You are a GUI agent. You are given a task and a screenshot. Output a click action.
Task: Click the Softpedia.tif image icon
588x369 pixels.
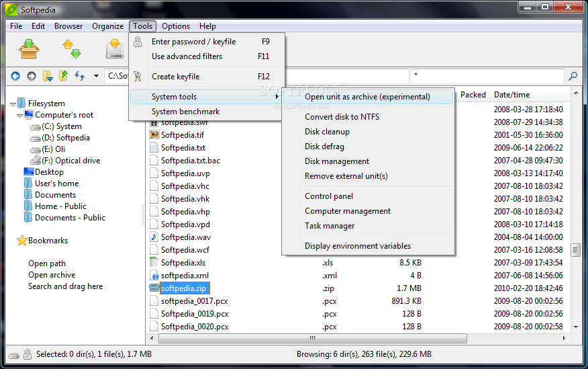154,134
